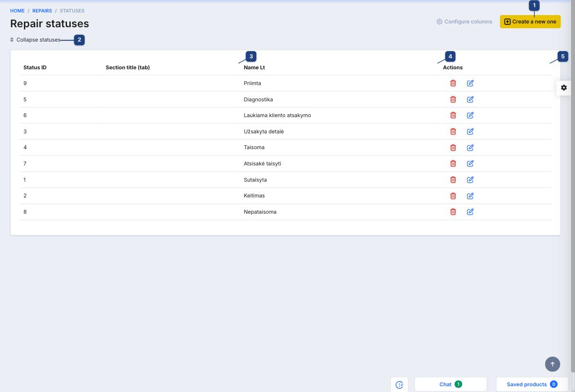Click the scroll-to-top arrow button

(553, 364)
